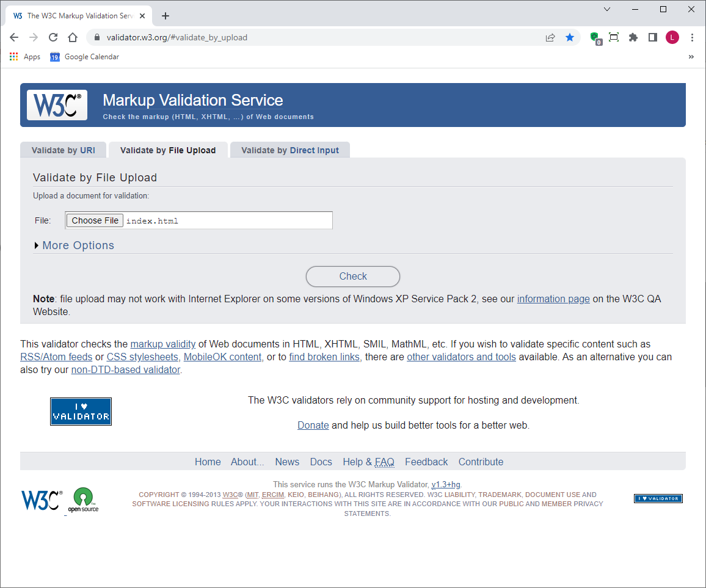
Task: Open the Donate link
Action: pyautogui.click(x=313, y=425)
